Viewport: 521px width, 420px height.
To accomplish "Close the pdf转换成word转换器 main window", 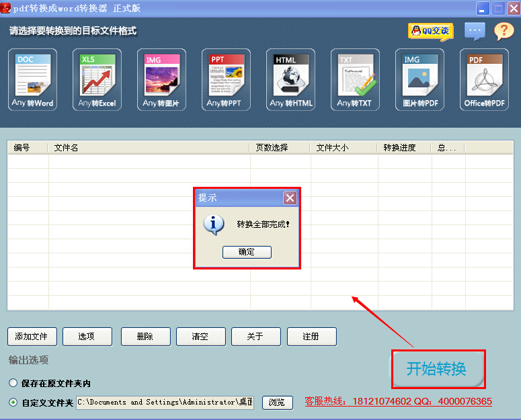I will pos(514,8).
